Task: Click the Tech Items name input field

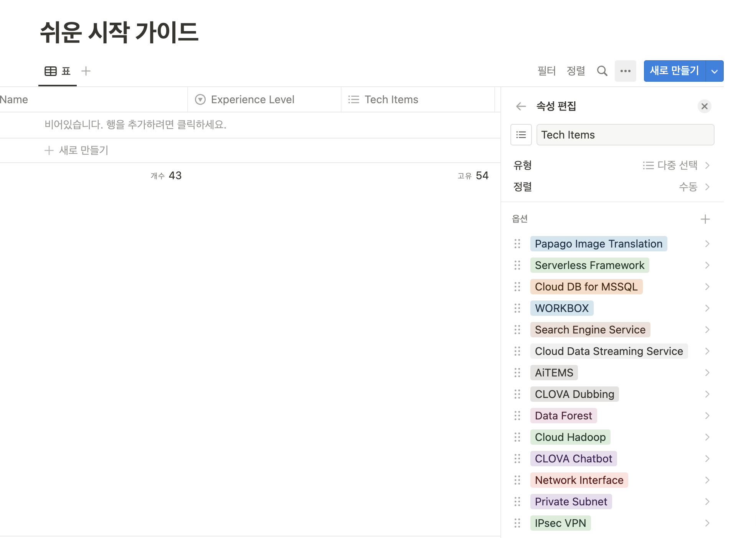Action: 625,135
